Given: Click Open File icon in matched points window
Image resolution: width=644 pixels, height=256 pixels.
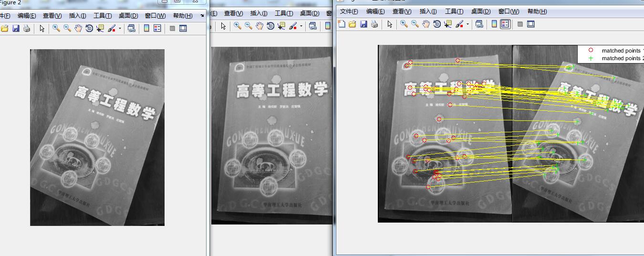Looking at the screenshot, I should 353,24.
